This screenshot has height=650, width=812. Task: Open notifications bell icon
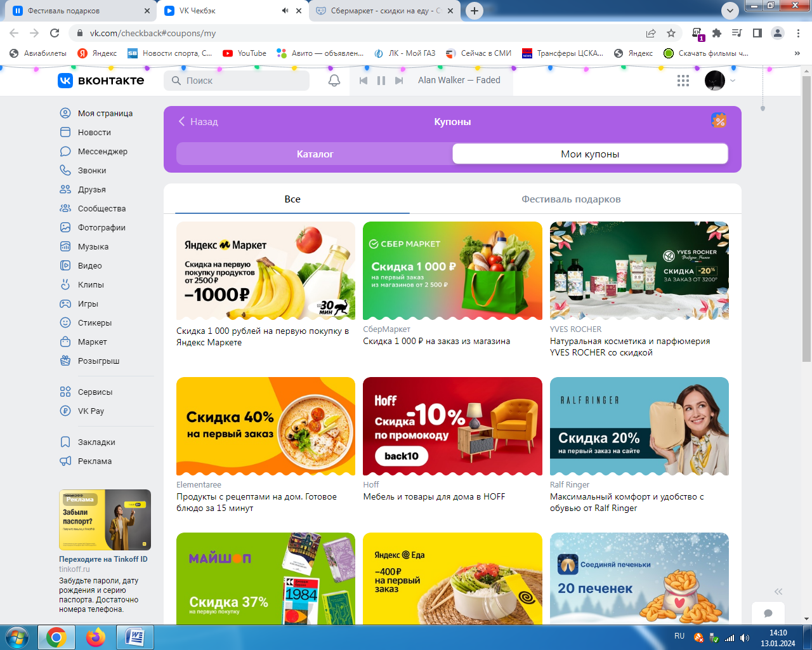(334, 81)
